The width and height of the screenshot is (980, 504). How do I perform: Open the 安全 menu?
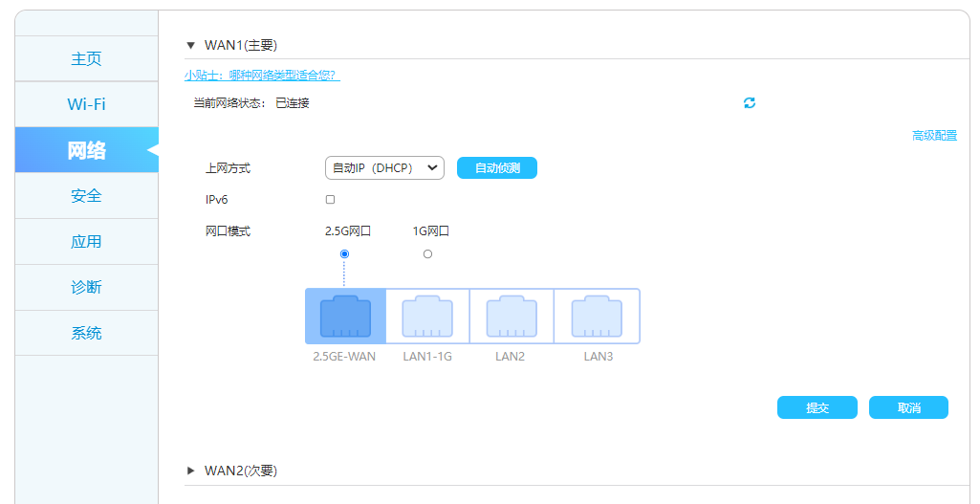[x=86, y=196]
